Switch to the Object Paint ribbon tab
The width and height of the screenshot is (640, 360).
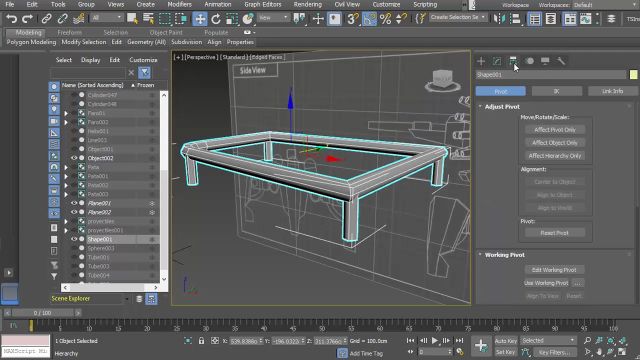click(166, 32)
